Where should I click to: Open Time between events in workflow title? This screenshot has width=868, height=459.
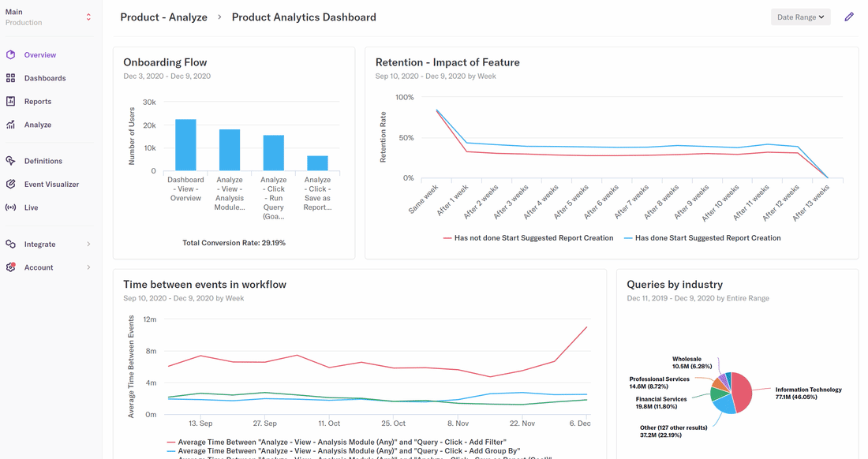205,284
